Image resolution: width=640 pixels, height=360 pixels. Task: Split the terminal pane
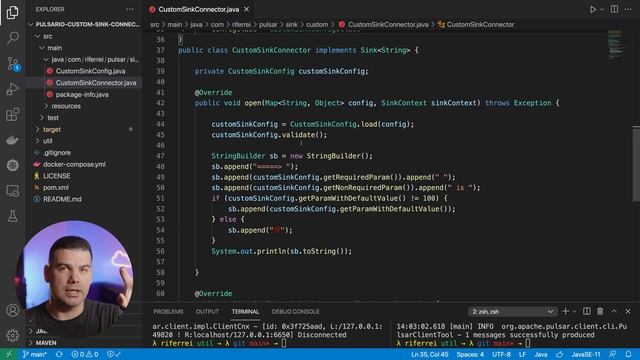pyautogui.click(x=587, y=311)
